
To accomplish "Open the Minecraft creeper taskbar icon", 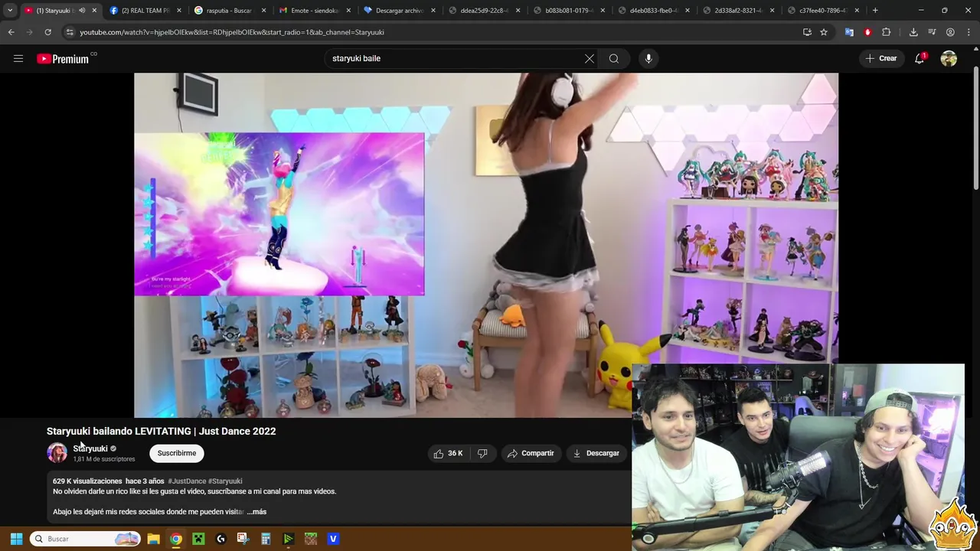I will (x=198, y=539).
